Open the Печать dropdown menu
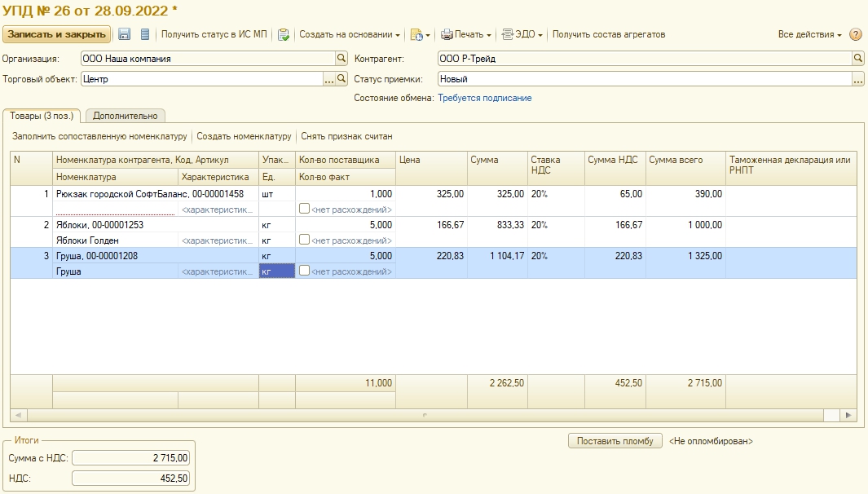The height and width of the screenshot is (494, 868). [x=466, y=34]
